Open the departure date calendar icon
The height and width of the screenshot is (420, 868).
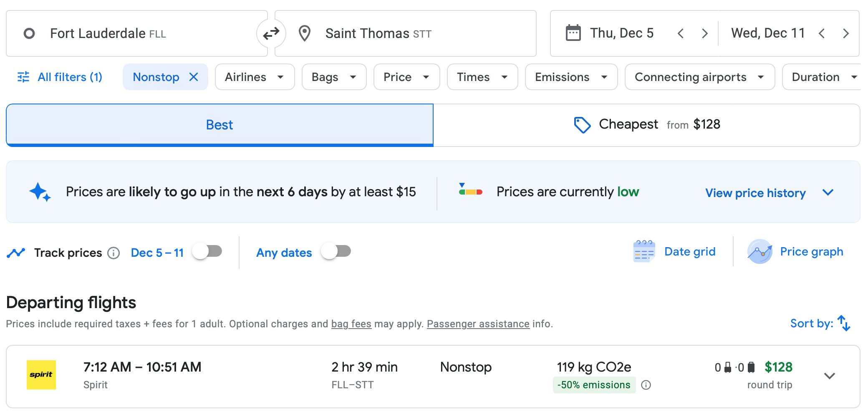click(x=573, y=33)
